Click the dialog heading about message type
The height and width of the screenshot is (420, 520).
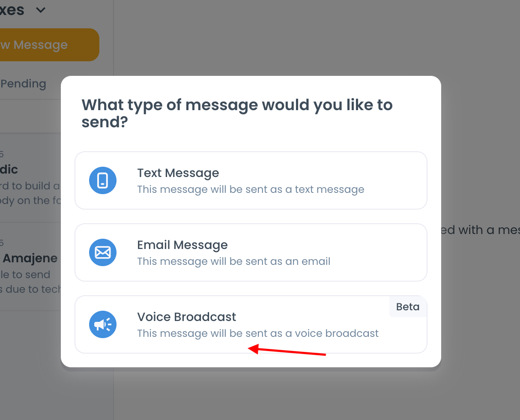237,113
